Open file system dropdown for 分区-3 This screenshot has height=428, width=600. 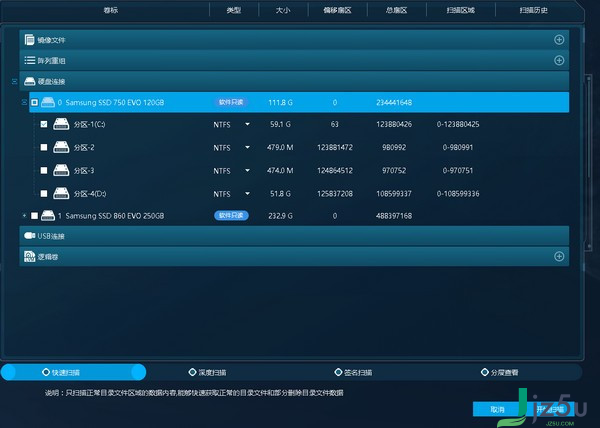click(247, 170)
